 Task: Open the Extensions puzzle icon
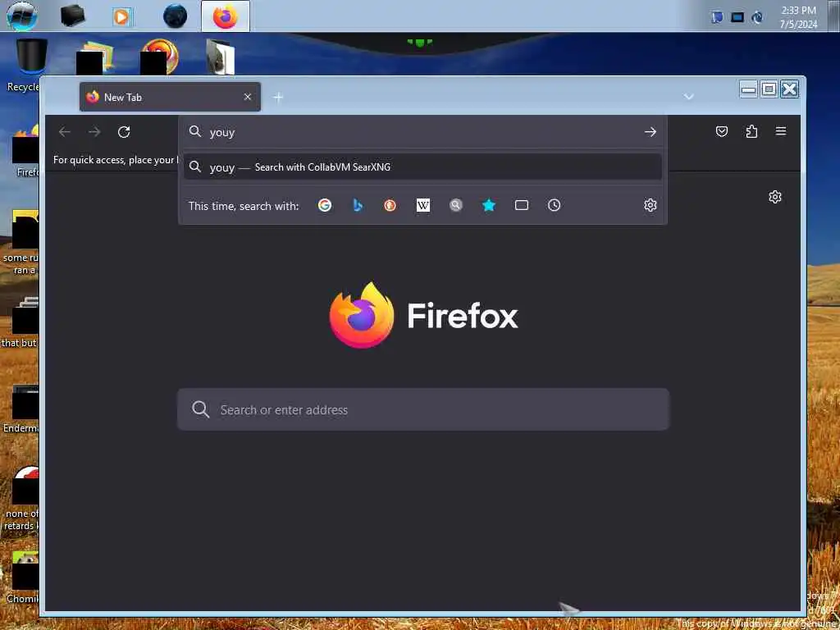click(x=751, y=131)
